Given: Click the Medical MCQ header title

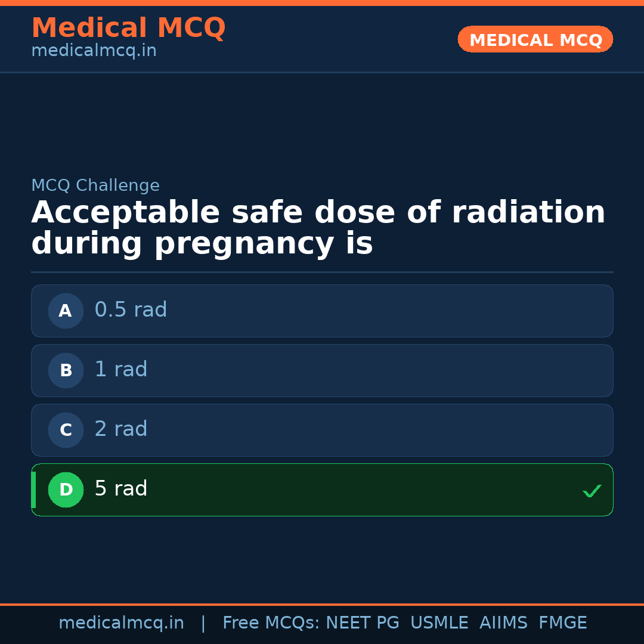Looking at the screenshot, I should tap(128, 27).
